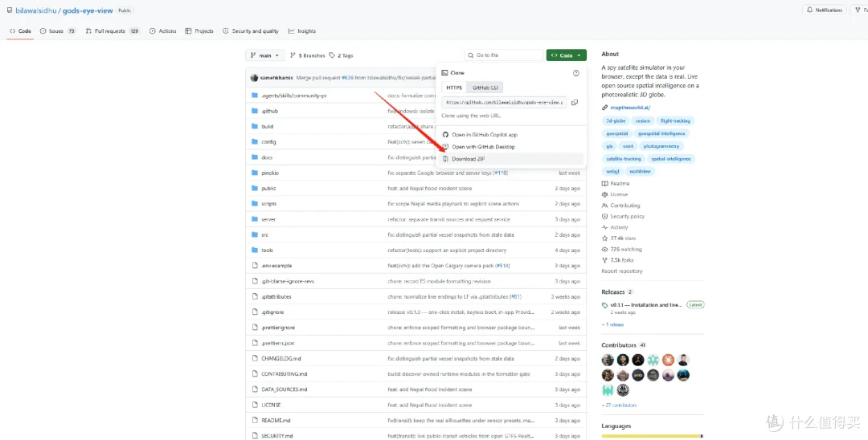Open the Insights tab
This screenshot has width=868, height=440.
click(302, 31)
